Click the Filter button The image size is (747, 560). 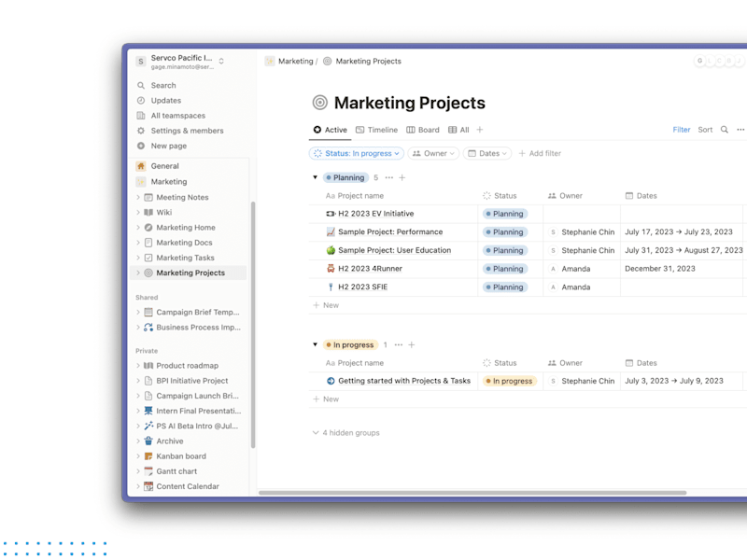(682, 130)
